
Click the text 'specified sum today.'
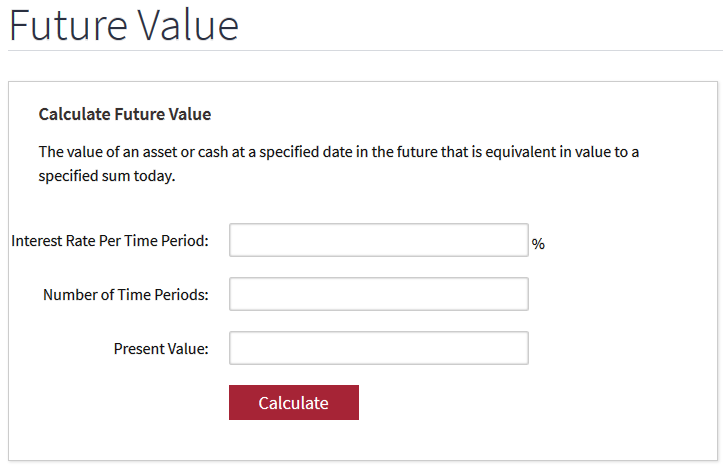[x=107, y=176]
